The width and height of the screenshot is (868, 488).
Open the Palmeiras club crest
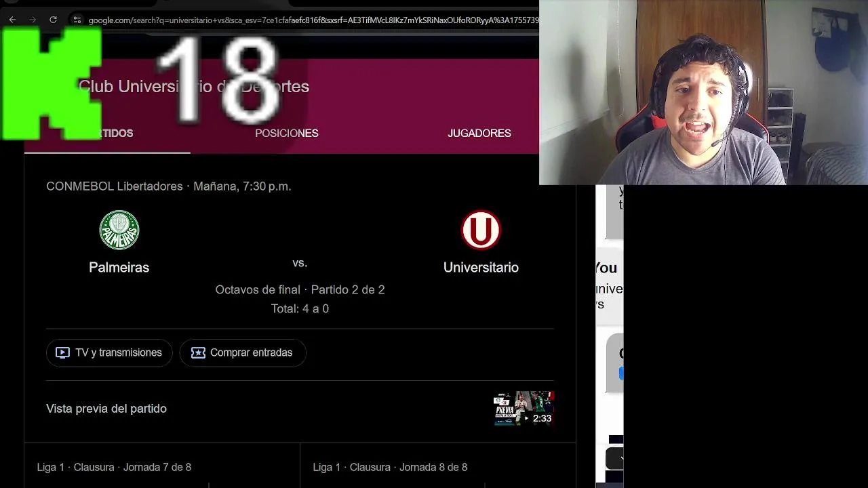pos(119,230)
